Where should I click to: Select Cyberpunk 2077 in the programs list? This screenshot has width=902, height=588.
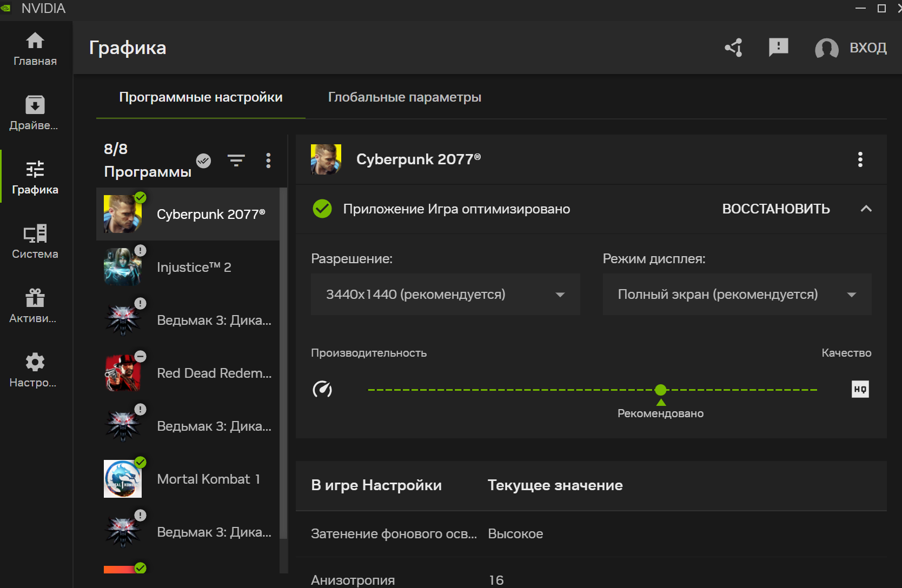coord(188,214)
